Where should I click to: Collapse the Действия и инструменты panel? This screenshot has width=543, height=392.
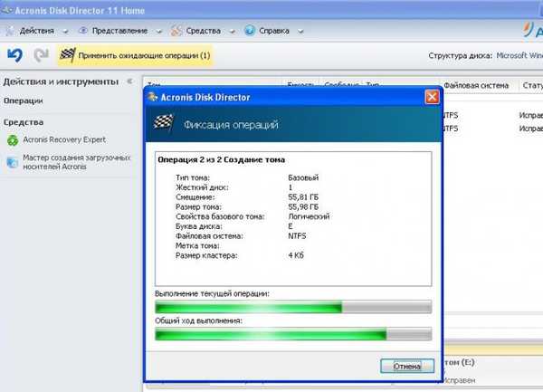pyautogui.click(x=129, y=81)
